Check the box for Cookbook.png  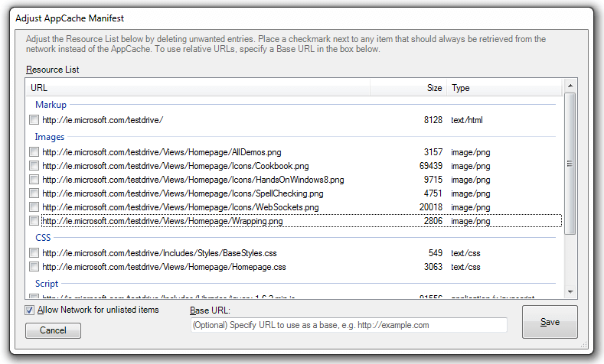point(34,165)
